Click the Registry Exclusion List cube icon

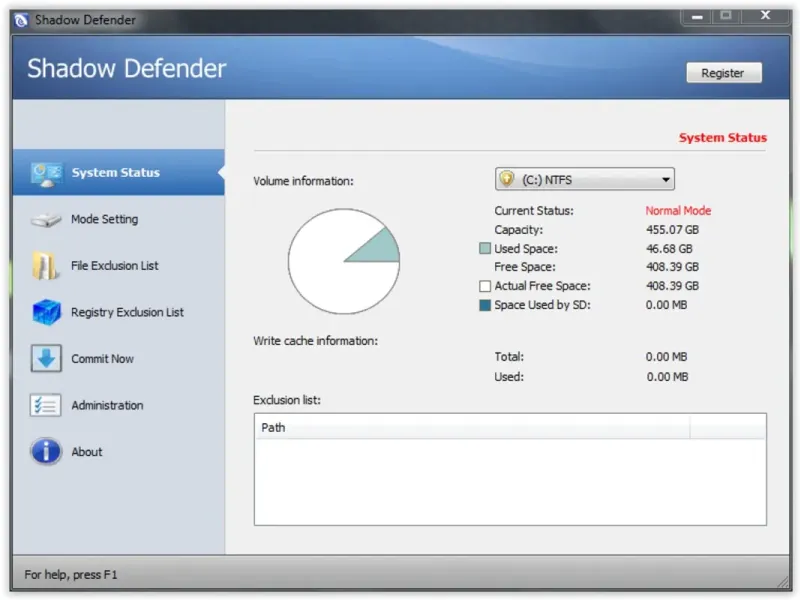click(46, 312)
